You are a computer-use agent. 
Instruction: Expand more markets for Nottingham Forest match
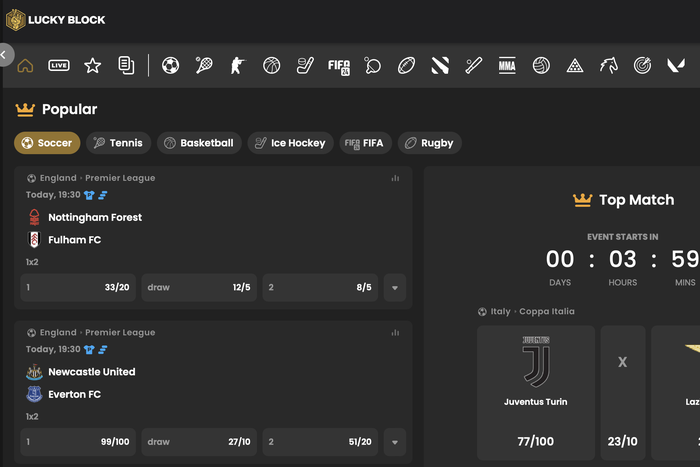pyautogui.click(x=395, y=288)
